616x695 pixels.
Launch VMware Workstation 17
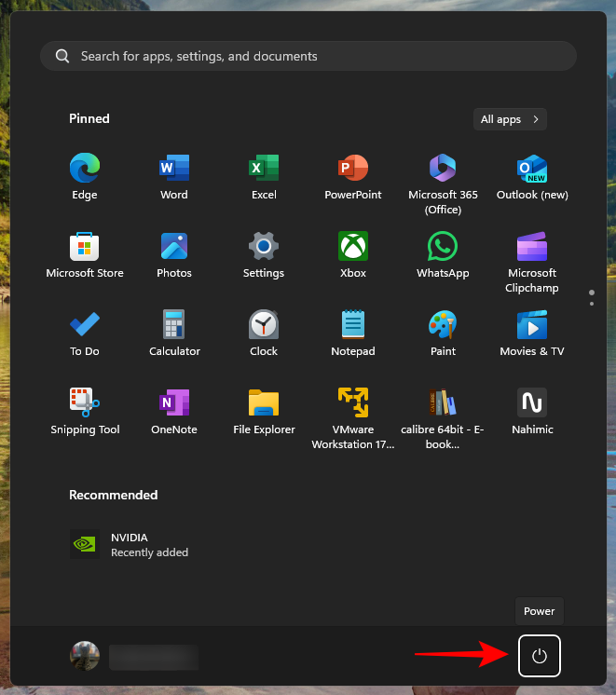(353, 404)
